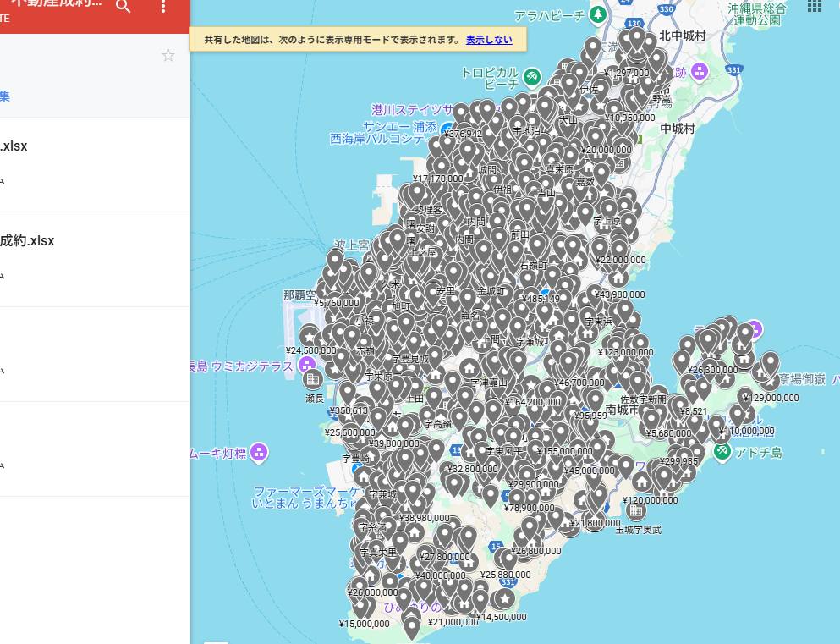Select the ¥21,800,000 price label

596,523
